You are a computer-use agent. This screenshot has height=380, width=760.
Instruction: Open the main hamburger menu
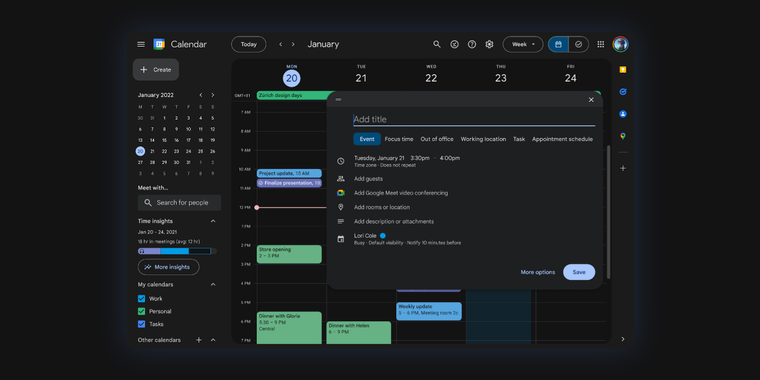[x=141, y=44]
